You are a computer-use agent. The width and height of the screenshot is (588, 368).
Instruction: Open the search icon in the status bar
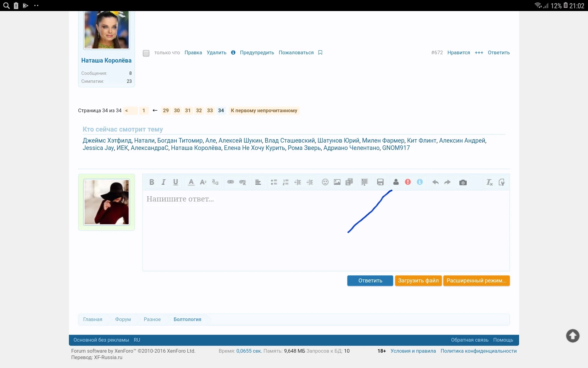click(6, 6)
